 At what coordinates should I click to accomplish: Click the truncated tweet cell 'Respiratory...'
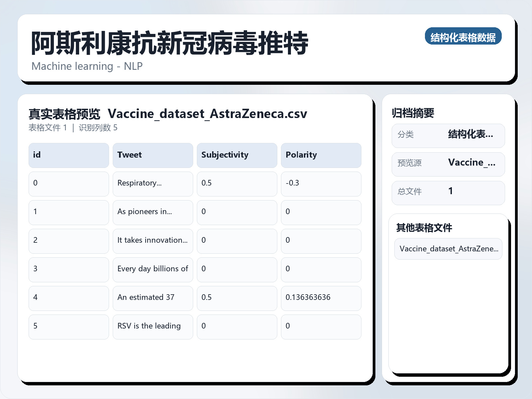pyautogui.click(x=153, y=184)
